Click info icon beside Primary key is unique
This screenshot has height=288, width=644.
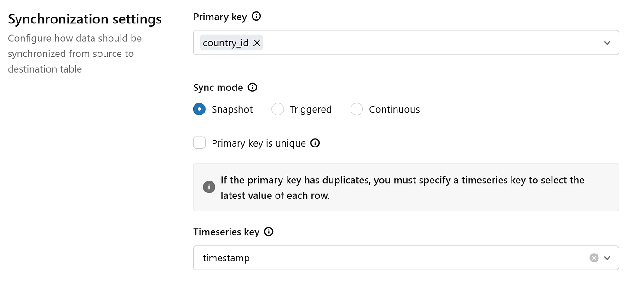click(x=315, y=143)
